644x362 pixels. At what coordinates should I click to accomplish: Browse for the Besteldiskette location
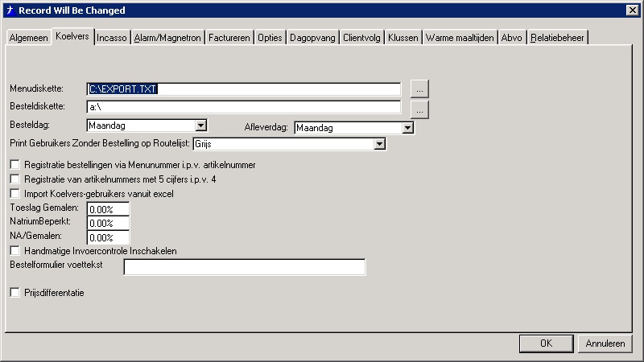[419, 110]
